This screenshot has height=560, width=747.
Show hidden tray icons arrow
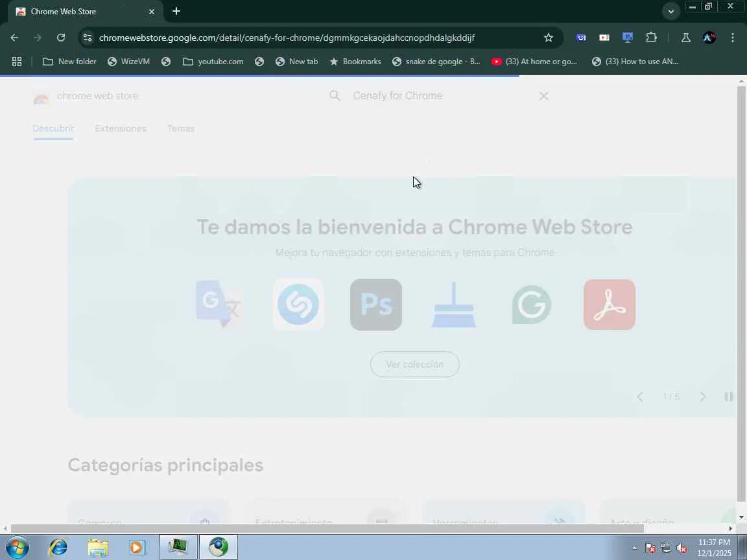coord(635,548)
